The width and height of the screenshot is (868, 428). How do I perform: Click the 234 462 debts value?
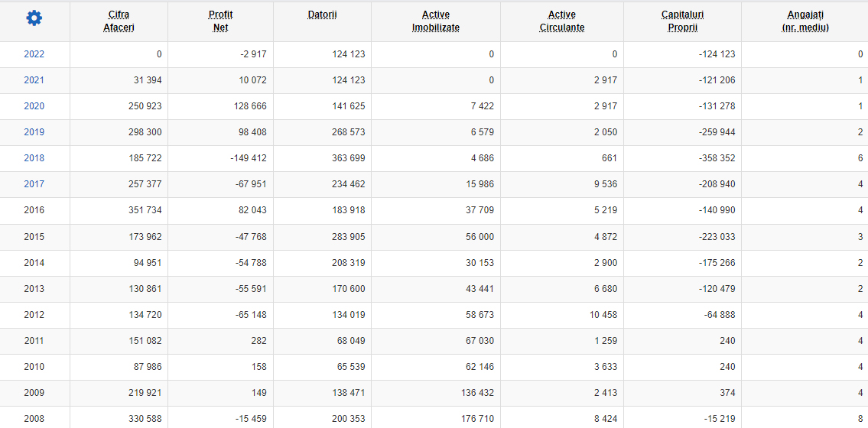pyautogui.click(x=347, y=184)
